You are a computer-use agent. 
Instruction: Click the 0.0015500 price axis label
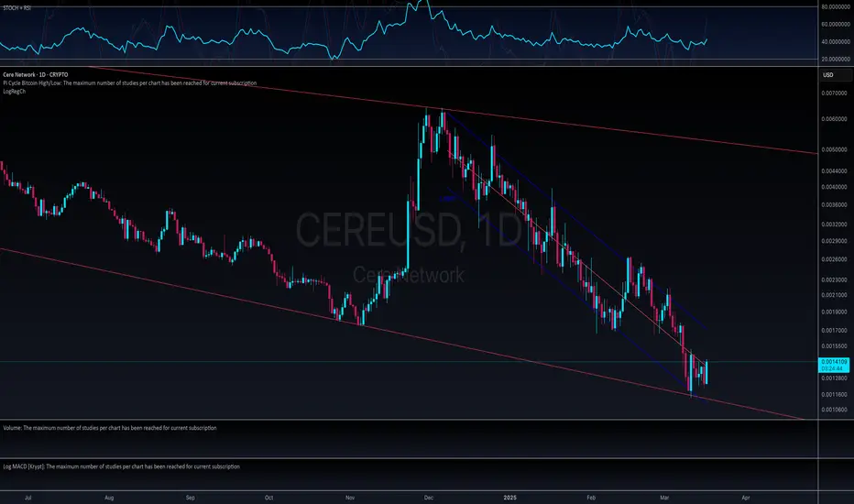[834, 346]
